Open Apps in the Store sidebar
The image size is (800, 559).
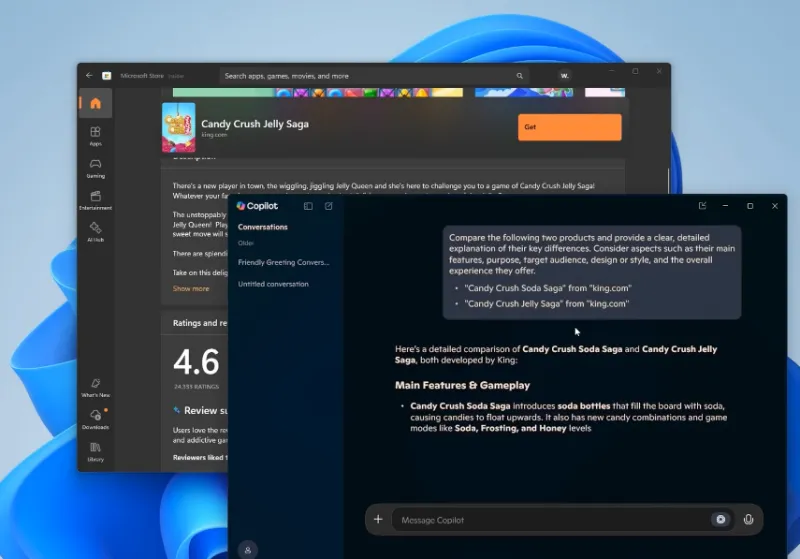pos(95,136)
